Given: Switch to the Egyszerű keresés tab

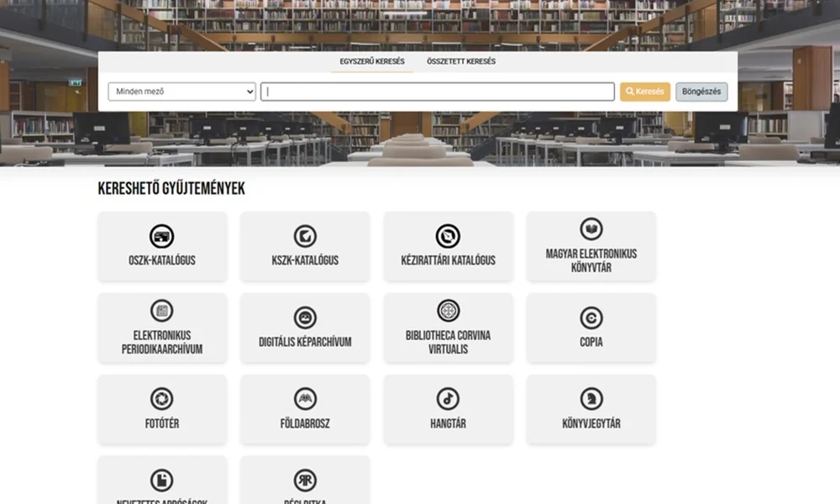Looking at the screenshot, I should (372, 61).
